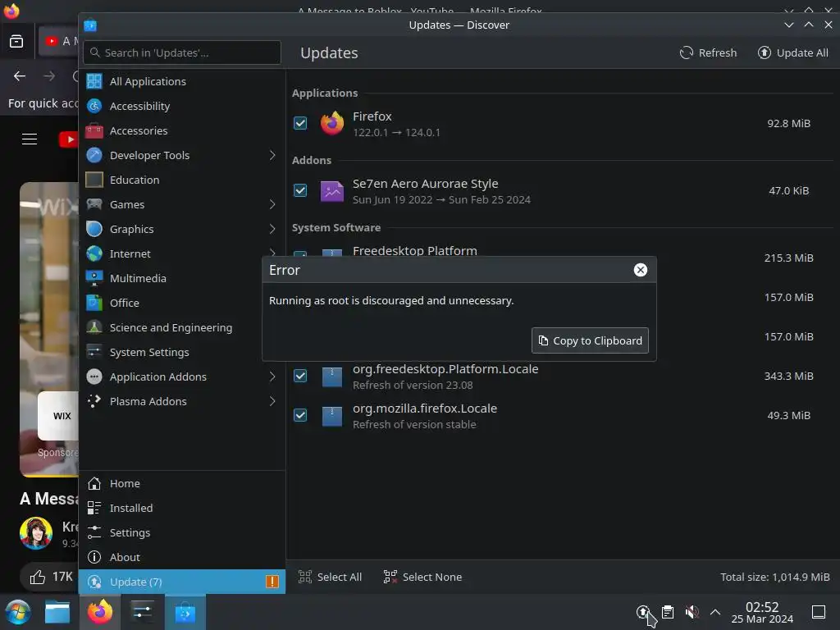
Task: Refresh the updates list
Action: pyautogui.click(x=708, y=52)
